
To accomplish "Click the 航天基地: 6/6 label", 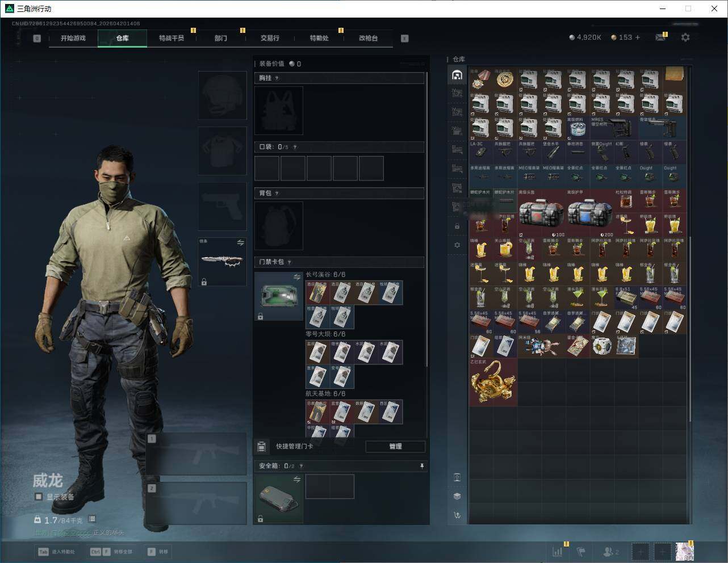I will click(x=325, y=394).
